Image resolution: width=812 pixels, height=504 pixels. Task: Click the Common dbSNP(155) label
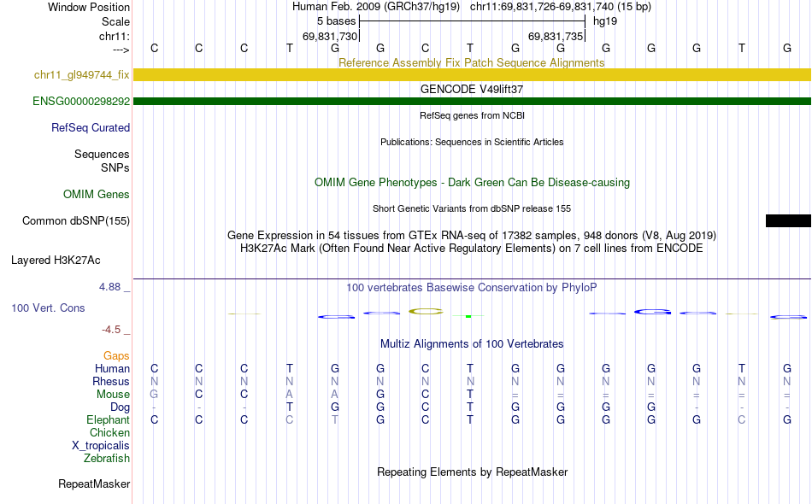(x=76, y=221)
